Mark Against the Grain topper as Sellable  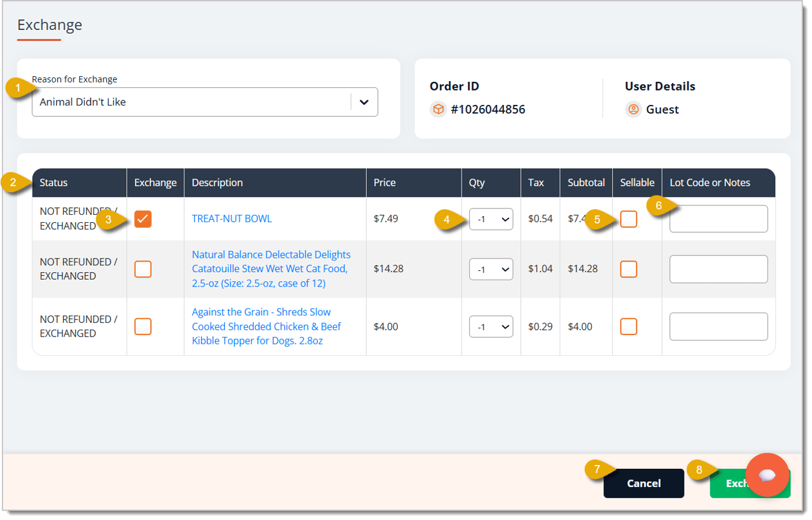tap(628, 326)
